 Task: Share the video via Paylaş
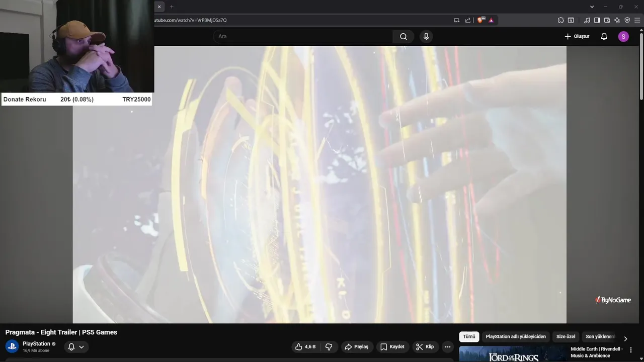click(356, 347)
